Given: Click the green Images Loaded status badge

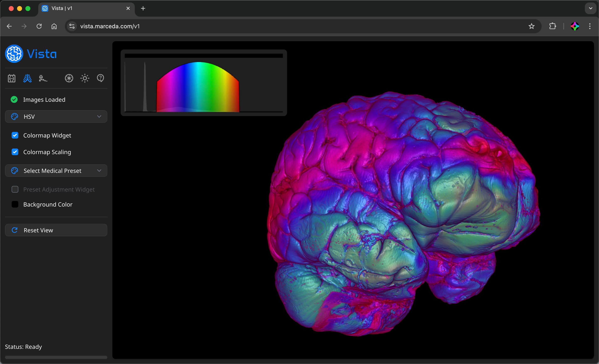Looking at the screenshot, I should pyautogui.click(x=14, y=99).
